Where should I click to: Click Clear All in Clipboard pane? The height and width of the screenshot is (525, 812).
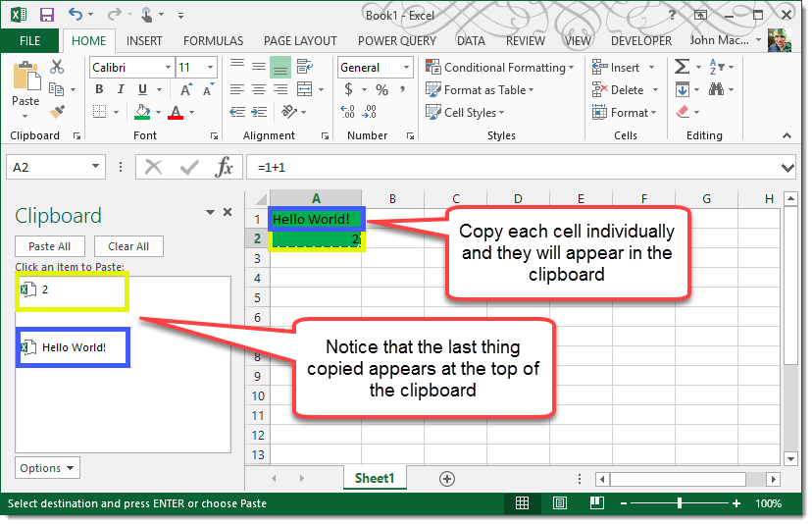(x=128, y=246)
